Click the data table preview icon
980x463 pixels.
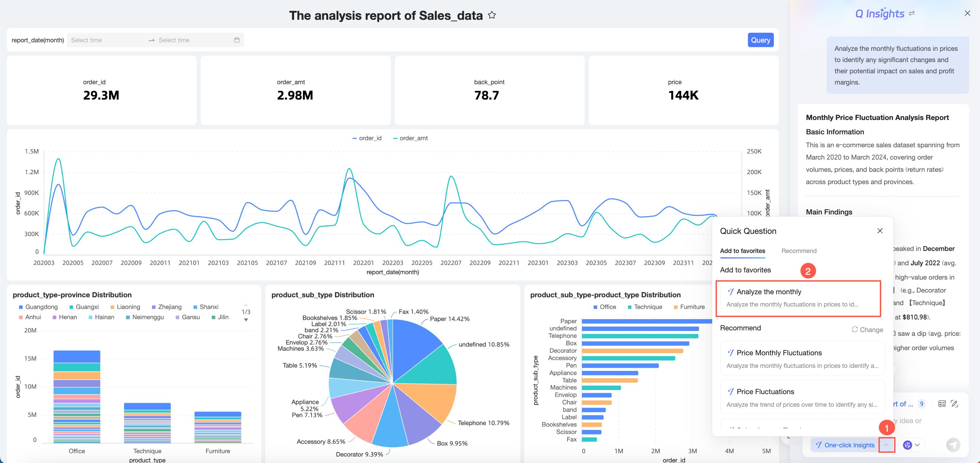(942, 404)
